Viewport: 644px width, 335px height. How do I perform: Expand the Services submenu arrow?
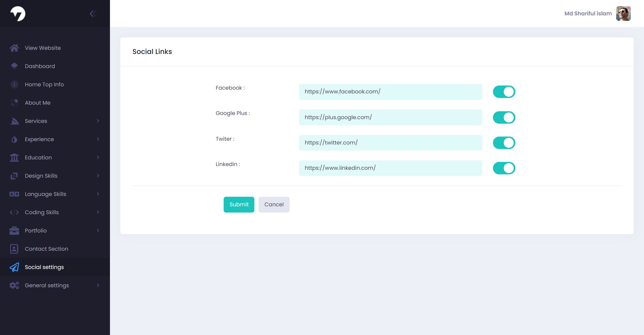pyautogui.click(x=98, y=121)
